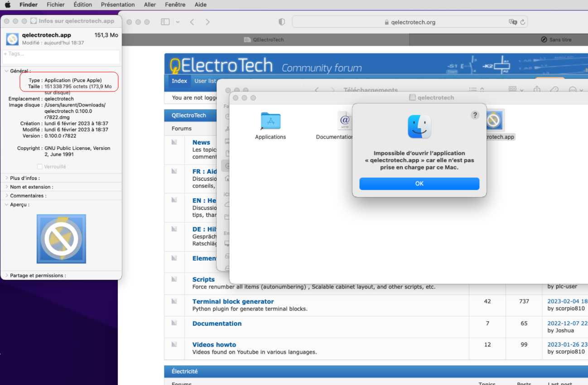
Task: Open the 2023-02-04 last post link
Action: pyautogui.click(x=568, y=301)
